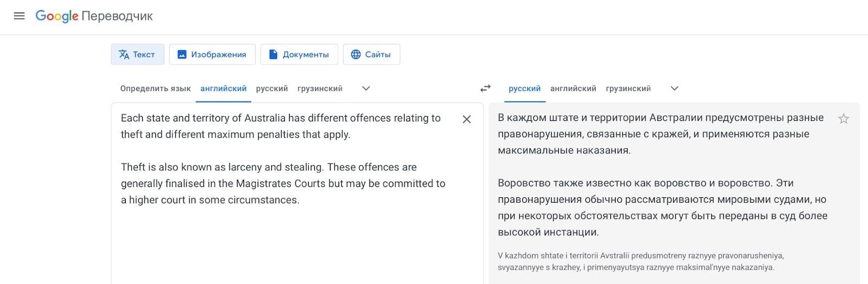
Task: Open the Сайты translation mode
Action: pyautogui.click(x=371, y=54)
